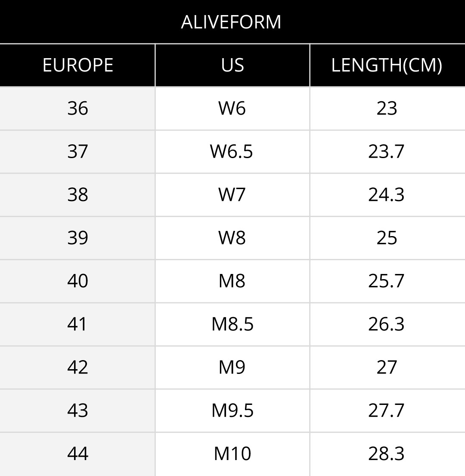
Task: Click Europe size 40 cell
Action: pos(77,281)
